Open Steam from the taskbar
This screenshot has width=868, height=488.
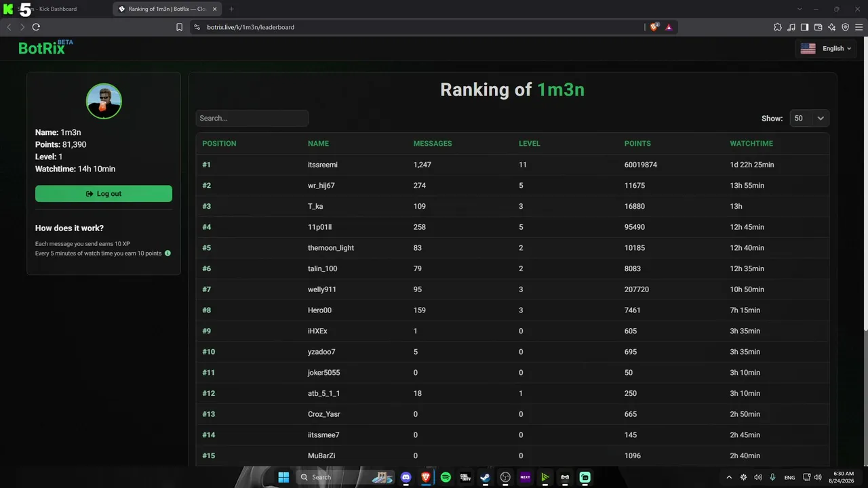click(x=485, y=477)
